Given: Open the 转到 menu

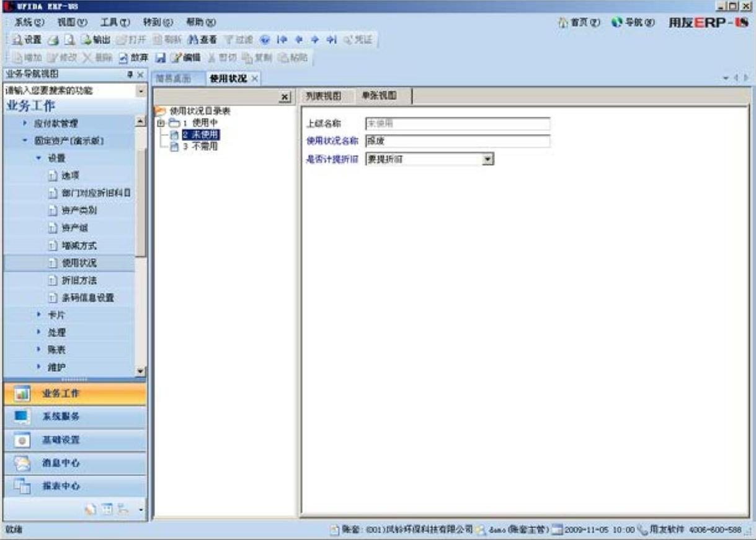Looking at the screenshot, I should coord(158,22).
